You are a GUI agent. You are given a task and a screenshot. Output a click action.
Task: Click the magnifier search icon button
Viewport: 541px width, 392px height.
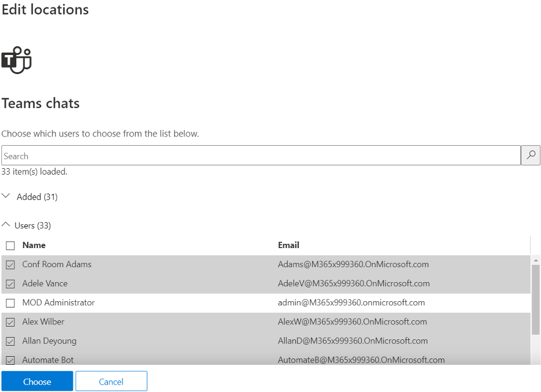tap(531, 156)
